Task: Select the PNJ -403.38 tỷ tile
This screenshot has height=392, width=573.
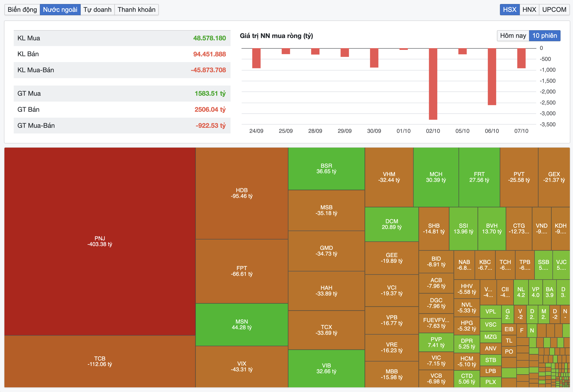Action: 100,242
